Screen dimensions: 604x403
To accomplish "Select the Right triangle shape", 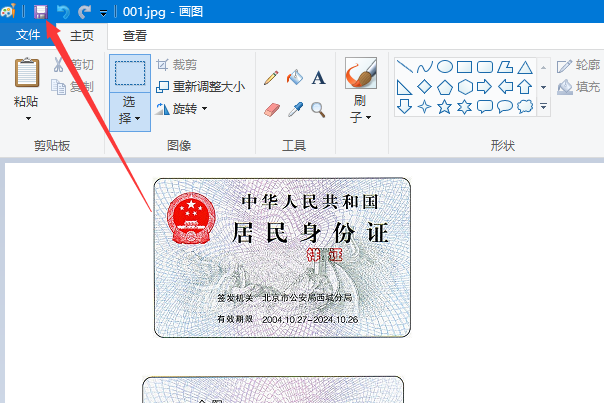I will point(404,87).
